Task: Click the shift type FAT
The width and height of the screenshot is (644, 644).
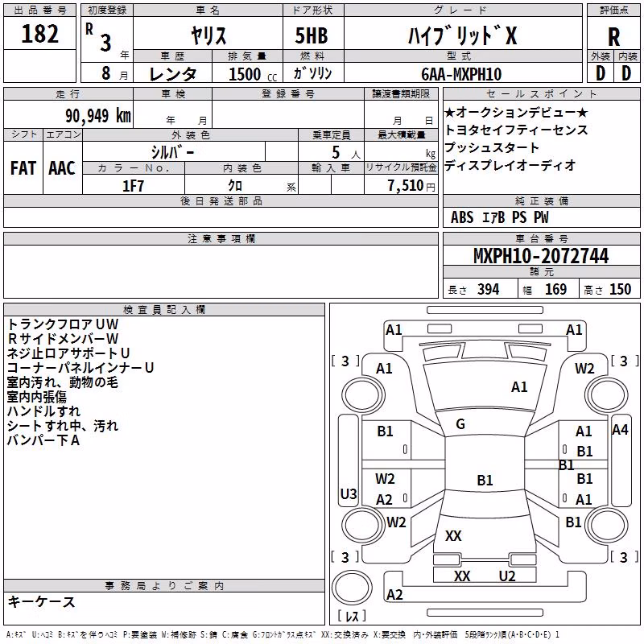Action: pyautogui.click(x=23, y=168)
